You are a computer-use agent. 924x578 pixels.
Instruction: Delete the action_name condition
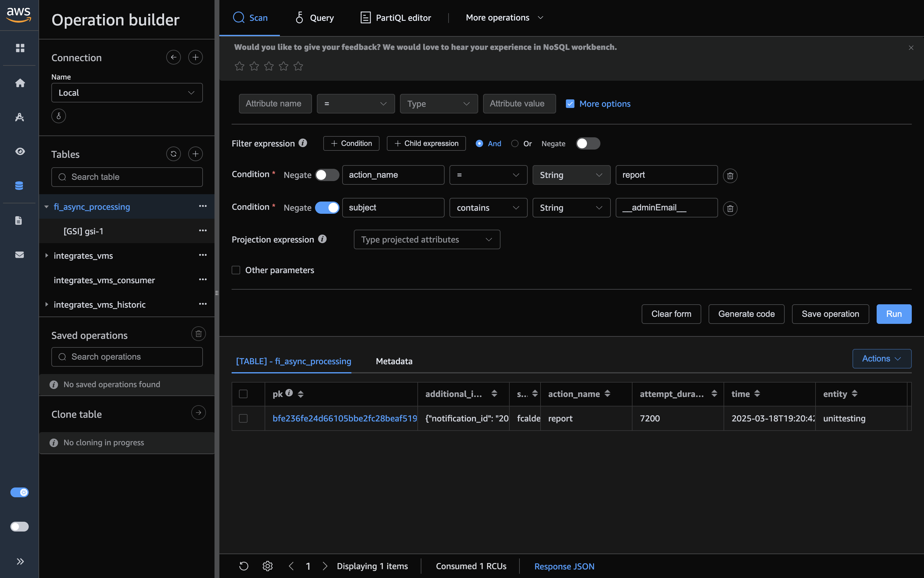pos(730,176)
